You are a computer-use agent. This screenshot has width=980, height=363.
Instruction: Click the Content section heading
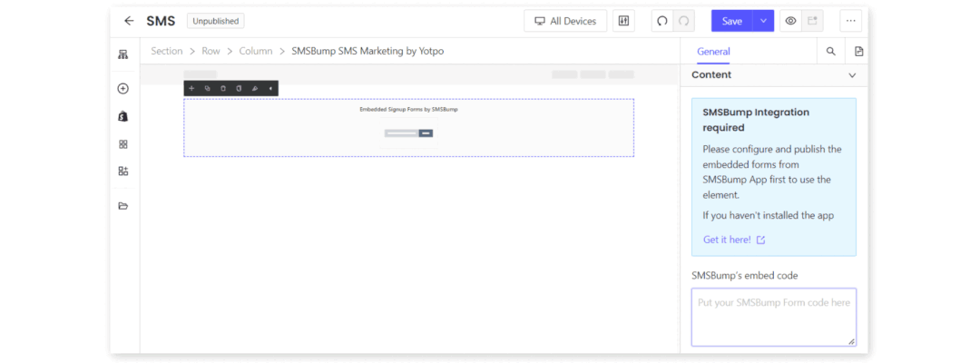(711, 75)
